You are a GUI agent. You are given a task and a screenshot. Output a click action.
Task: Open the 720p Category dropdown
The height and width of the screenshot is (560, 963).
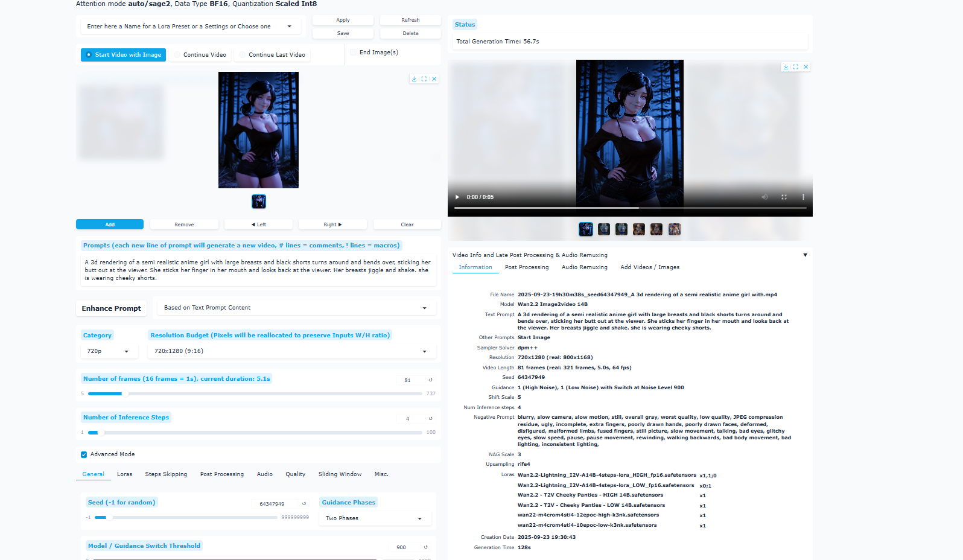(x=109, y=351)
